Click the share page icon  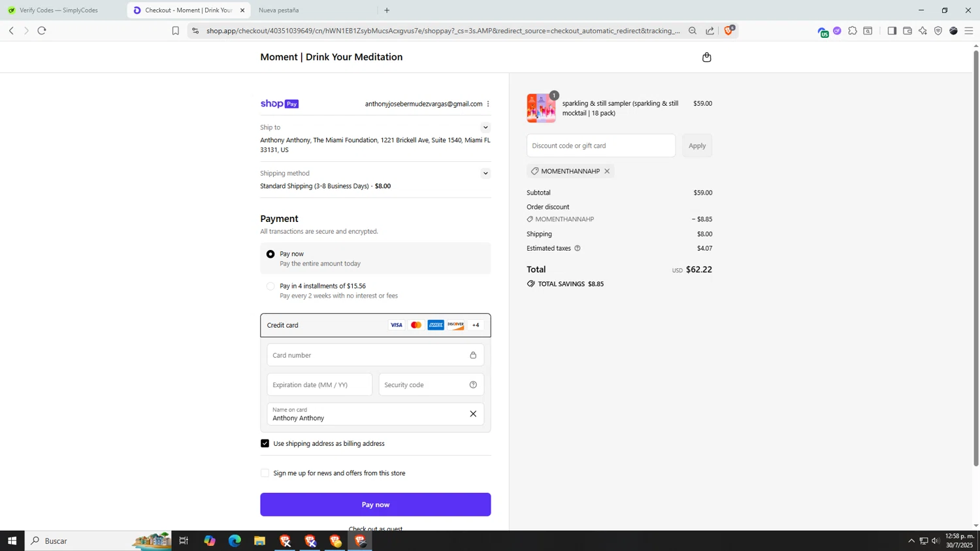pos(710,31)
